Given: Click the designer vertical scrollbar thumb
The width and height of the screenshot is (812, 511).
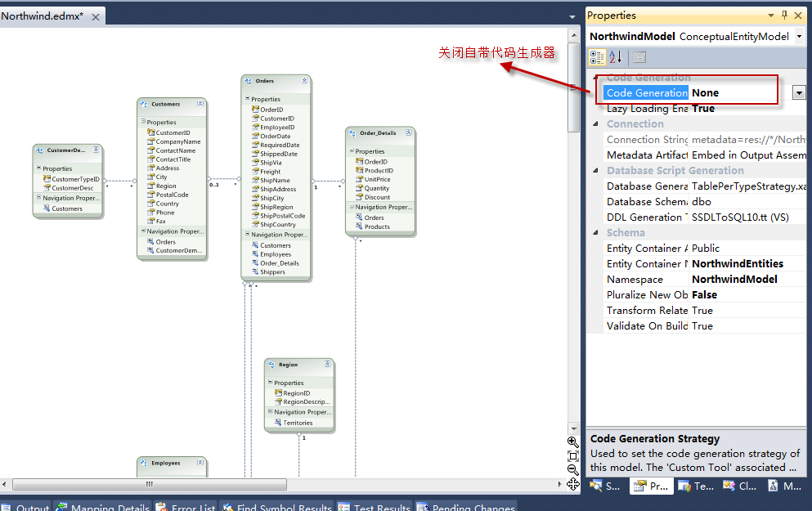Looking at the screenshot, I should [573, 87].
